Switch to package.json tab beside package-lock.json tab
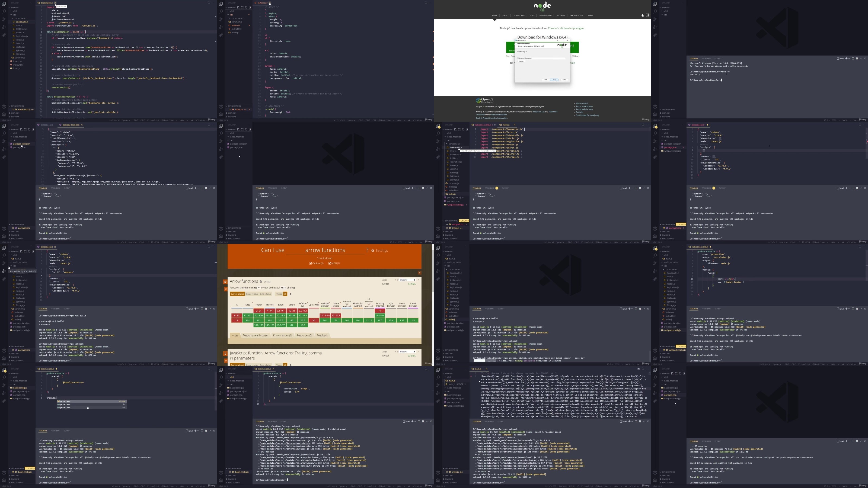 (46, 125)
